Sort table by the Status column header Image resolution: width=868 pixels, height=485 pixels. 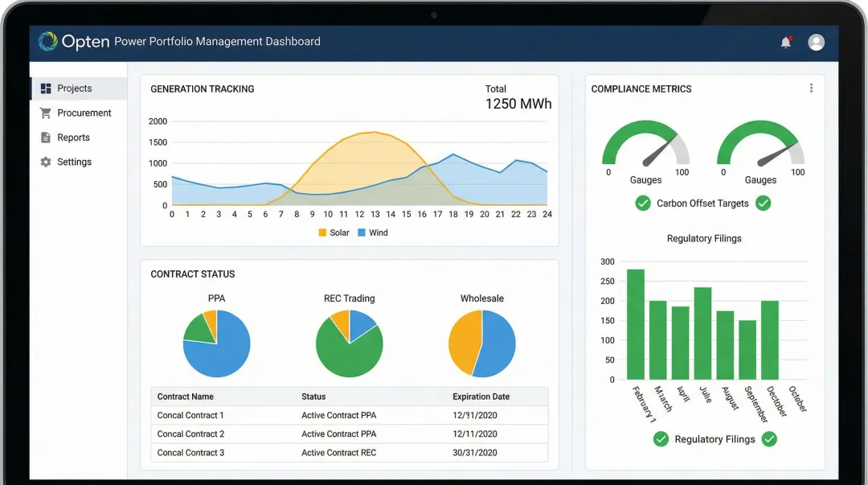(x=313, y=396)
